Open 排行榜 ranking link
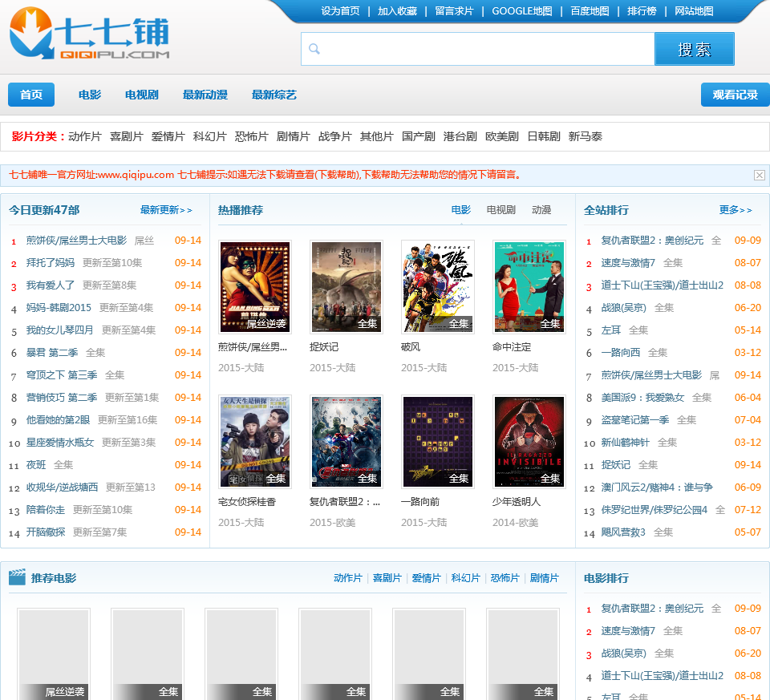This screenshot has height=700, width=770. coord(642,11)
